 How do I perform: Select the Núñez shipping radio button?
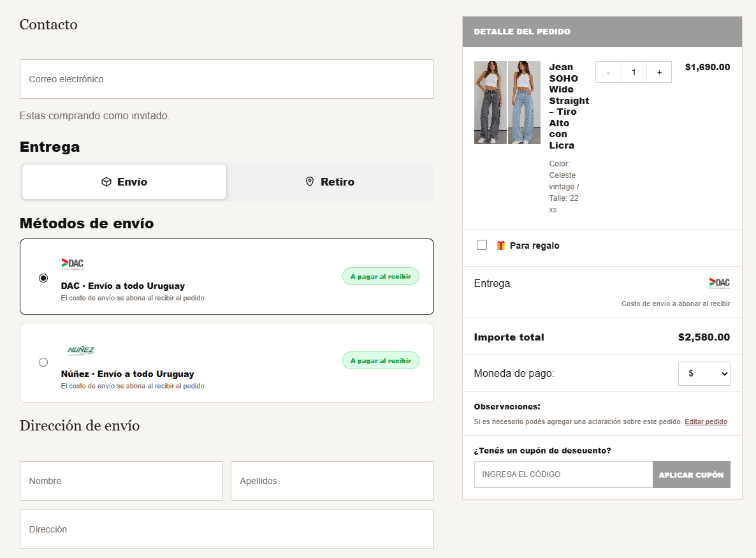(x=43, y=362)
